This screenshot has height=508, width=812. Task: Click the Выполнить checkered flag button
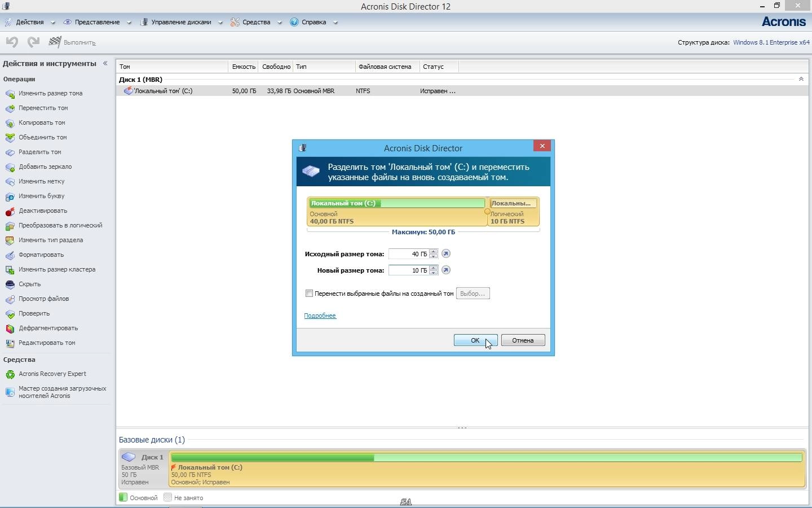point(72,42)
